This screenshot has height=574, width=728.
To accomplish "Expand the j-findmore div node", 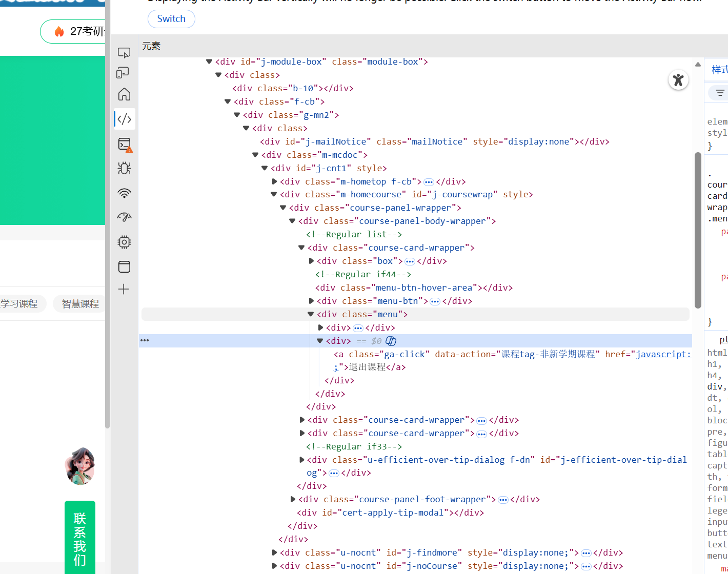I will [x=274, y=552].
